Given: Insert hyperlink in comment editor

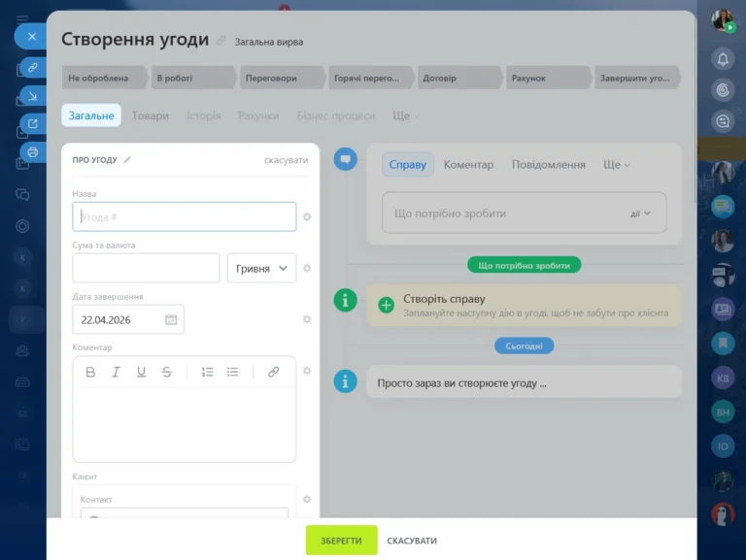Looking at the screenshot, I should point(273,373).
